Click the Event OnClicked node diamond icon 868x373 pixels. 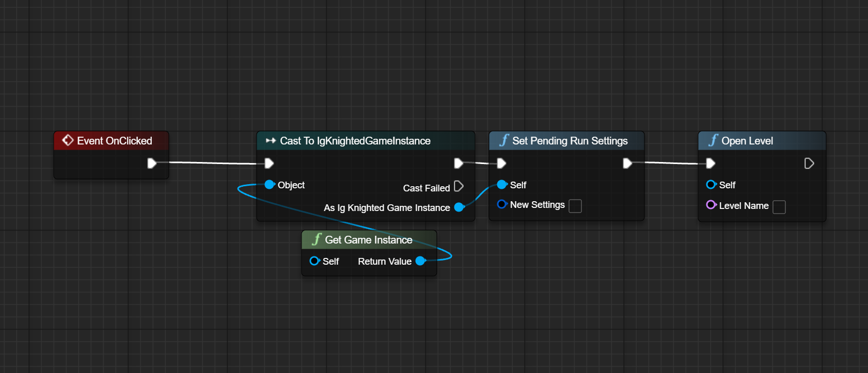click(68, 140)
